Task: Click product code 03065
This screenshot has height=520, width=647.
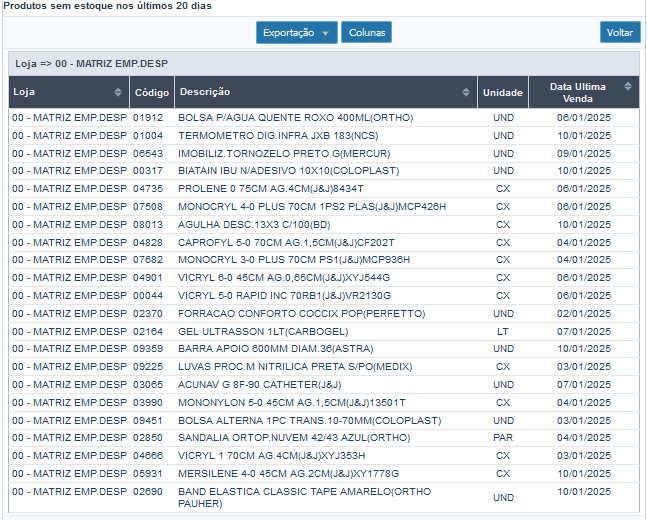Action: tap(148, 385)
